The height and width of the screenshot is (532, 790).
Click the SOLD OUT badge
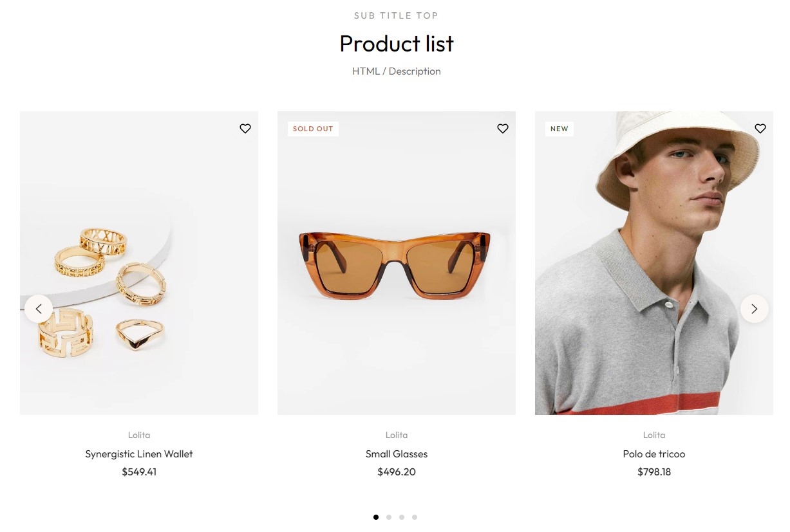point(313,129)
